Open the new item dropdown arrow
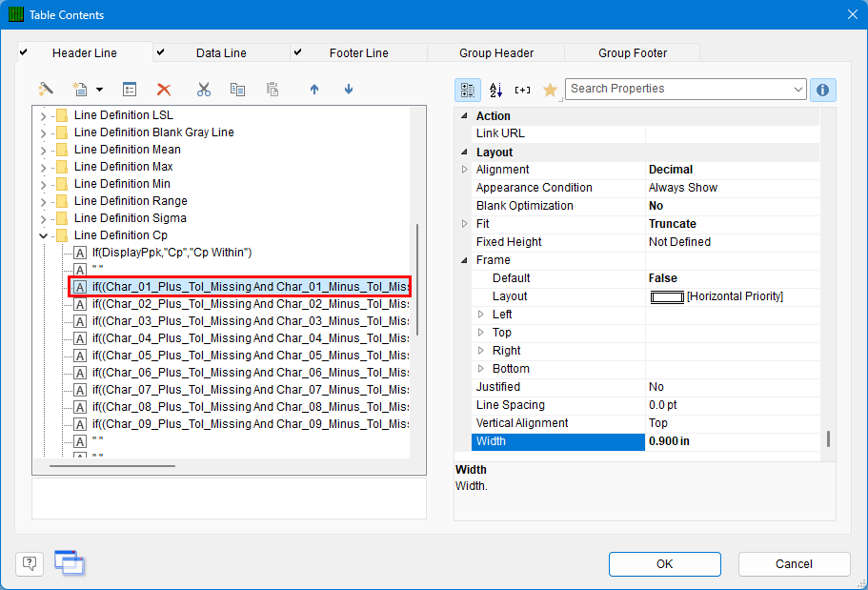The height and width of the screenshot is (590, 868). point(99,90)
